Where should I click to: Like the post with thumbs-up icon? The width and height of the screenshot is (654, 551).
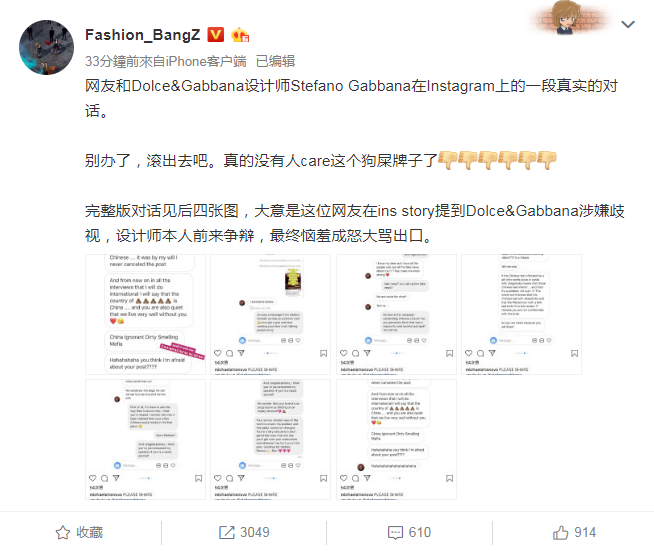[x=561, y=533]
